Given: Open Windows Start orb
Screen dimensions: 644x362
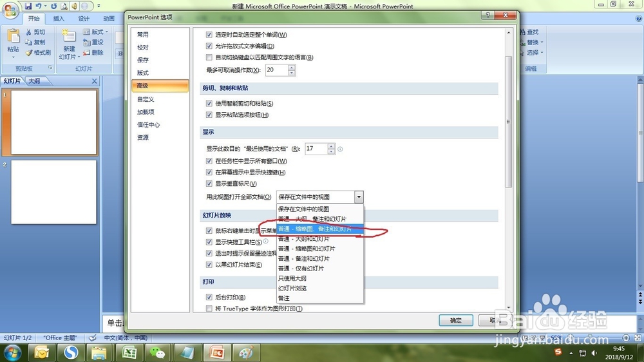Looking at the screenshot, I should pyautogui.click(x=12, y=352).
